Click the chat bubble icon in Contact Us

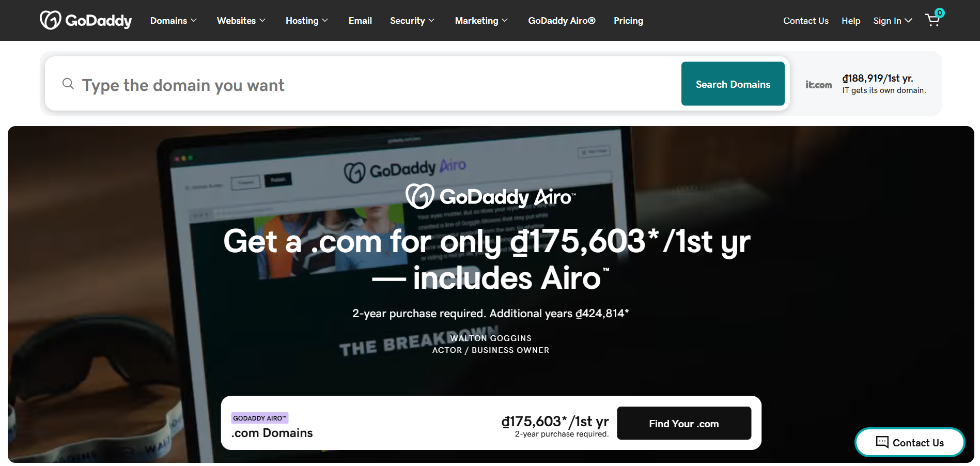[x=882, y=442]
